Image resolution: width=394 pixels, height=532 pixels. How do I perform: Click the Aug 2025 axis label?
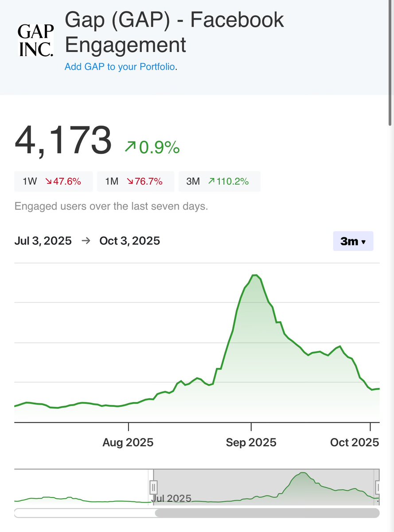point(128,442)
